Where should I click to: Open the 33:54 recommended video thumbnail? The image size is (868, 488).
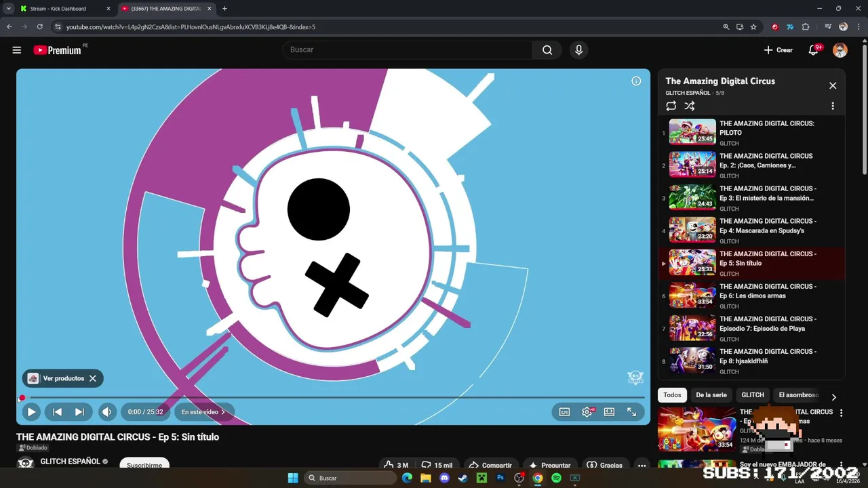pyautogui.click(x=696, y=429)
